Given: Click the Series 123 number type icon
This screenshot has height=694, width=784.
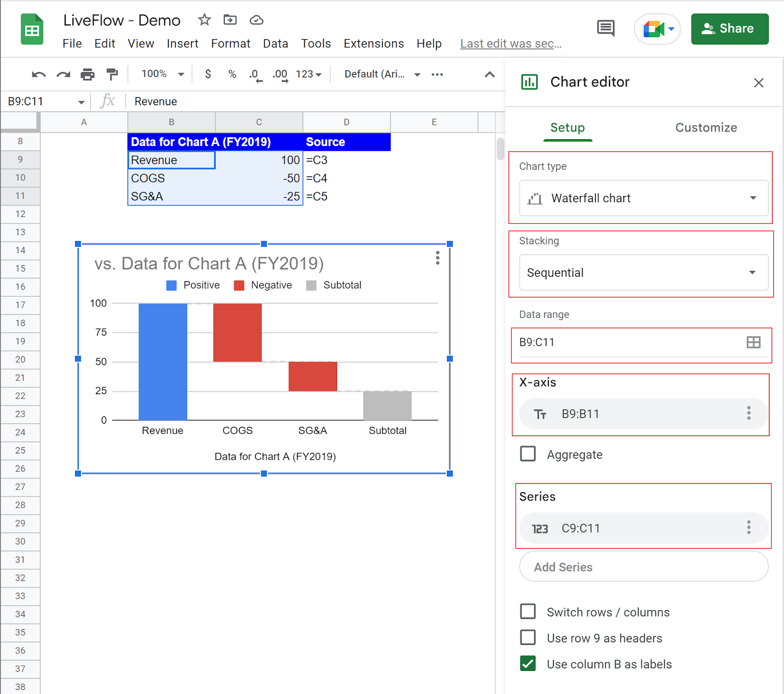Looking at the screenshot, I should [540, 529].
